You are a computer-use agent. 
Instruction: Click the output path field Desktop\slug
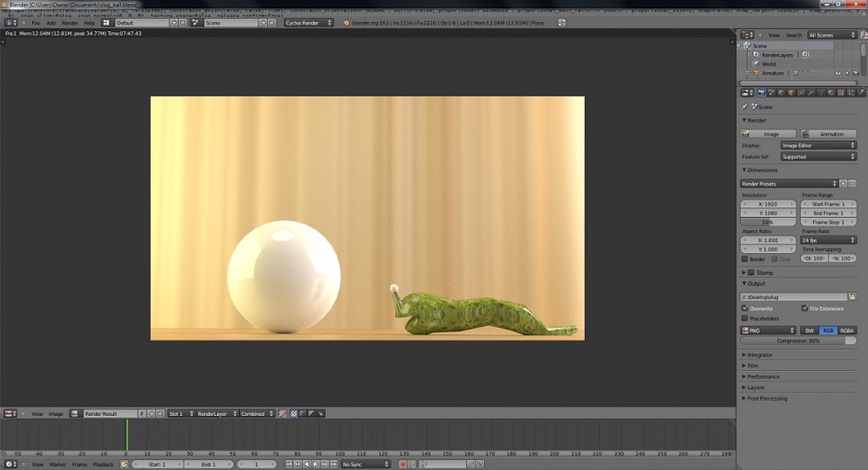(x=793, y=297)
